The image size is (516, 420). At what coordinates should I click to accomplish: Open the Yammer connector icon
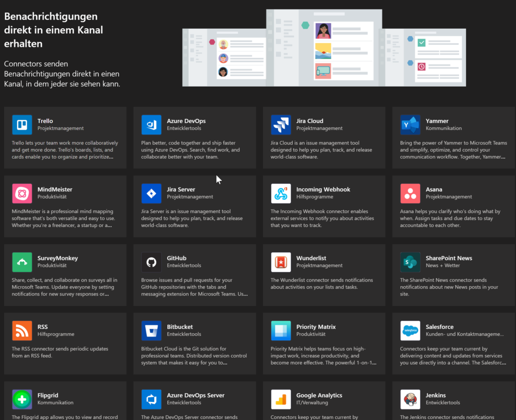(x=410, y=125)
